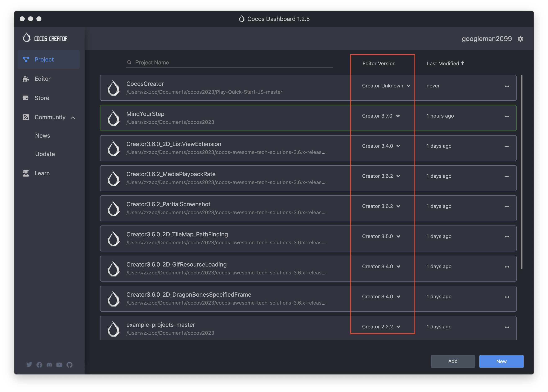Open Creator Unknown version dropdown for CocosCreator
This screenshot has width=548, height=392.
(386, 86)
